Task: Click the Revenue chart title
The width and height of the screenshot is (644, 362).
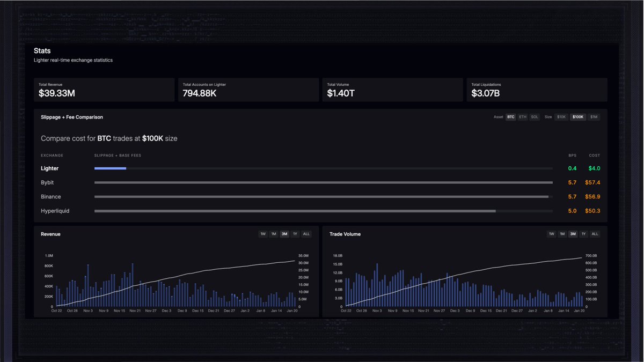Action: tap(50, 234)
